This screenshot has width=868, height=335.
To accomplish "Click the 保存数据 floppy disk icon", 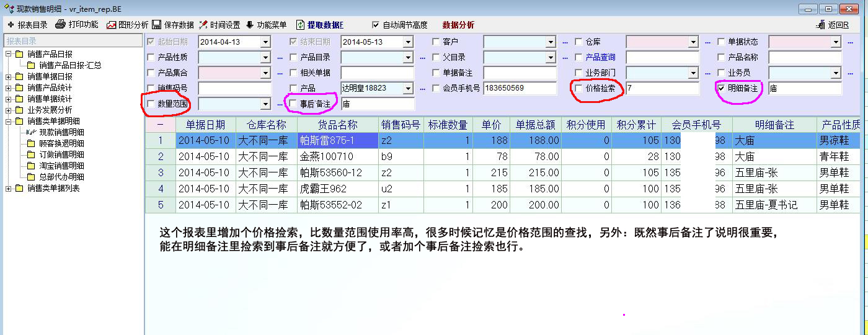I will 157,25.
